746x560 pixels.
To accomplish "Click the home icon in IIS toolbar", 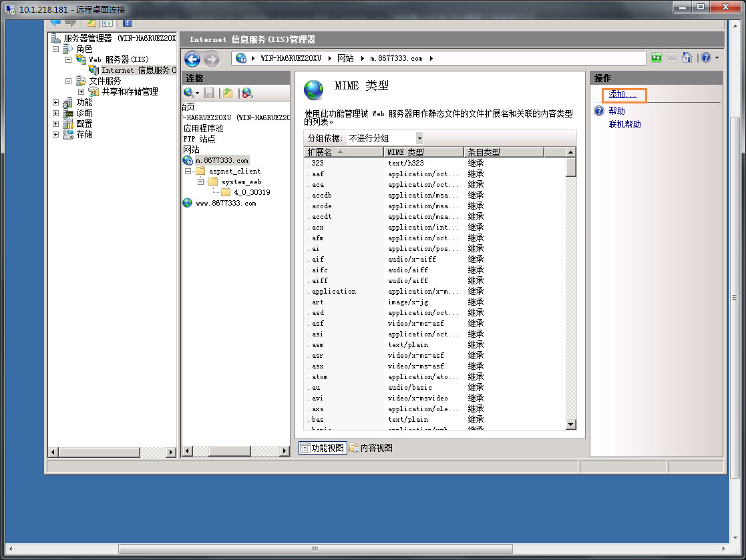I will pos(687,58).
